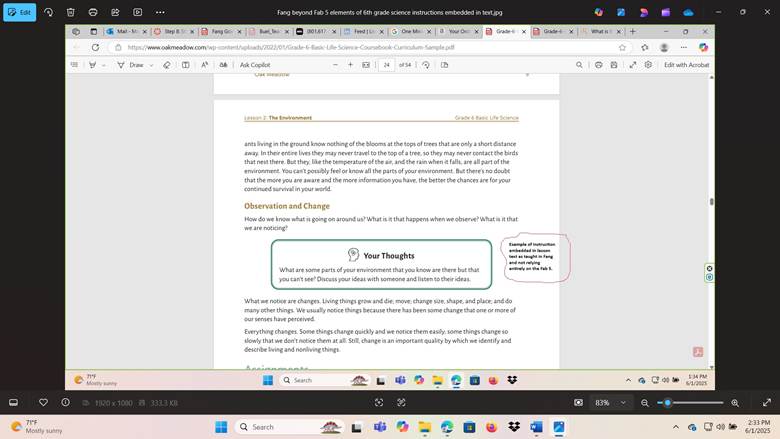This screenshot has width=780, height=439.
Task: Click the zoom out magnifier icon
Action: [645, 402]
